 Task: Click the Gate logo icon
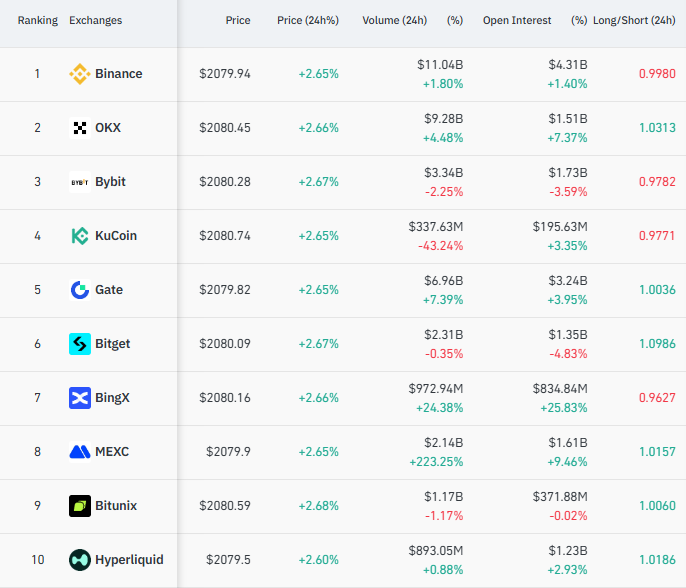point(80,290)
